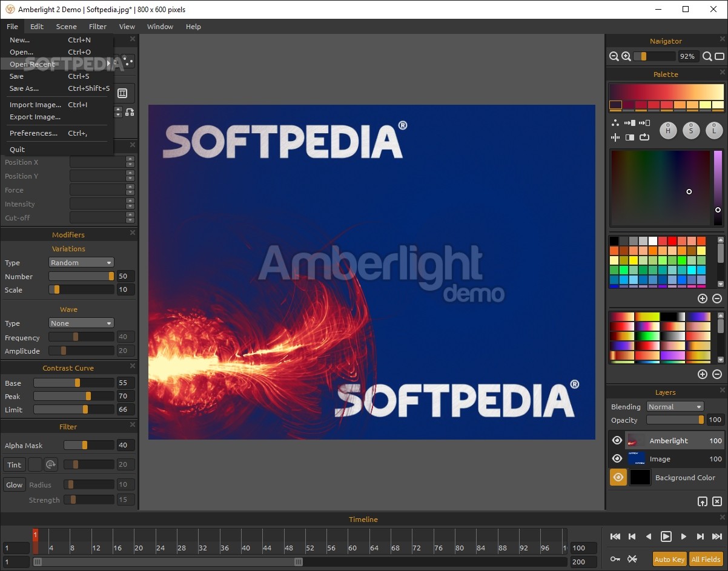The image size is (728, 571).
Task: Click the timeline end frame 100 field
Action: pos(583,548)
